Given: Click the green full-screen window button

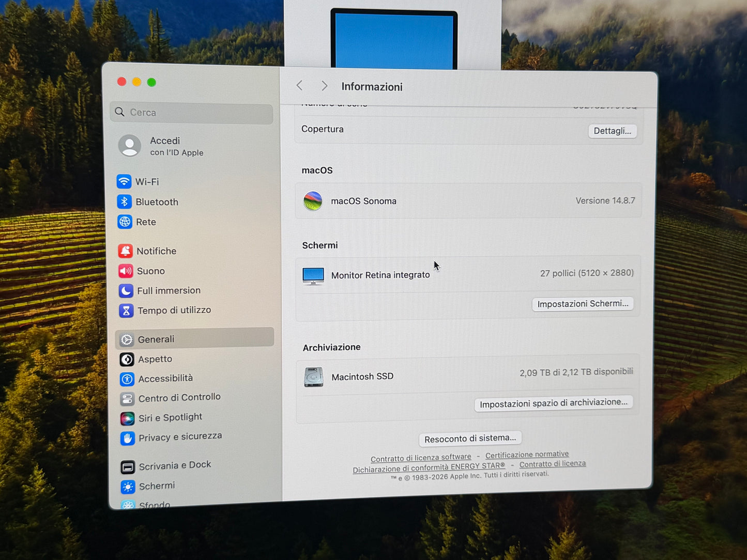Looking at the screenshot, I should [151, 82].
